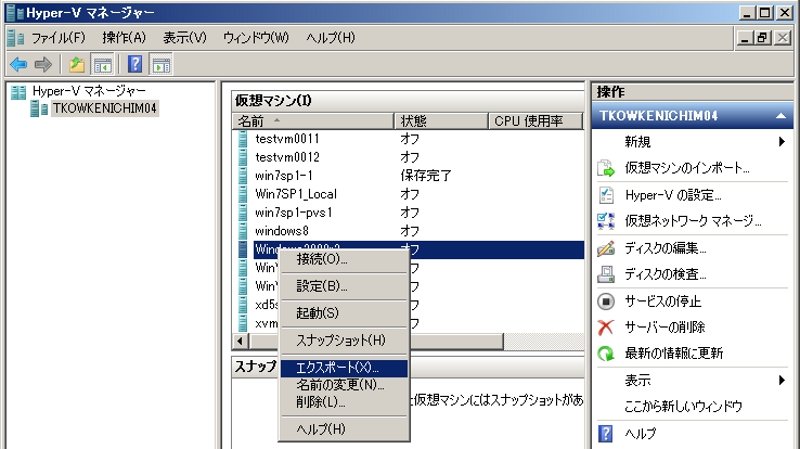Select the testvm0012 virtual machine row
The image size is (800, 449).
409,157
